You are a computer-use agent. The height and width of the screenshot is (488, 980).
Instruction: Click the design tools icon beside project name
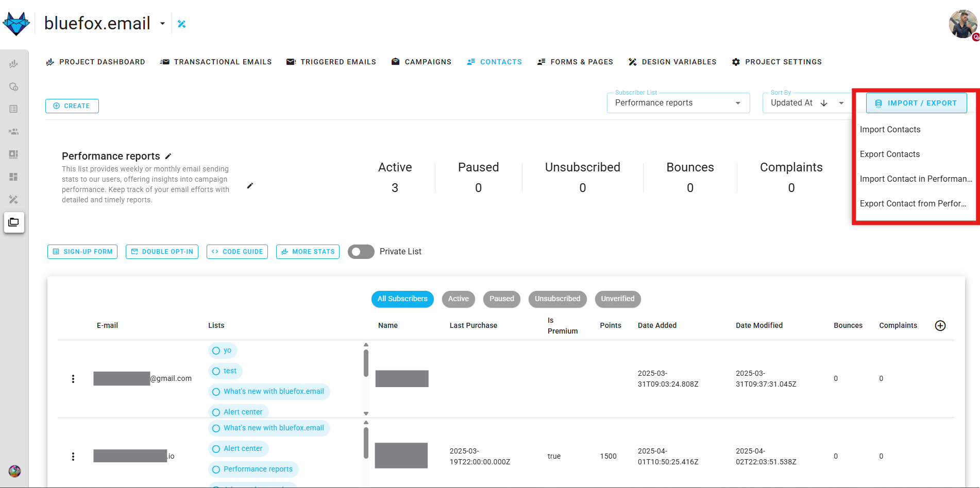(x=181, y=24)
